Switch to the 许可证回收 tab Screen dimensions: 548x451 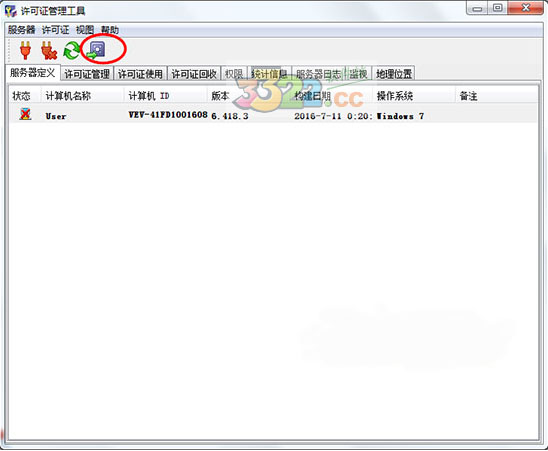tap(194, 74)
